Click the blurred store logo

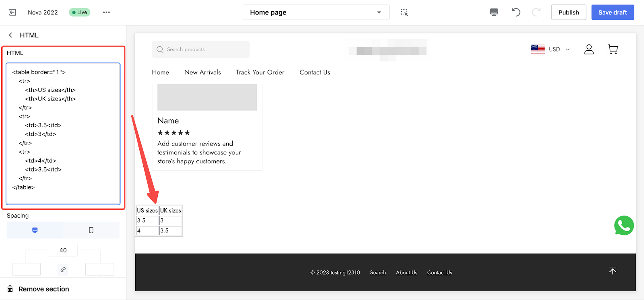388,50
